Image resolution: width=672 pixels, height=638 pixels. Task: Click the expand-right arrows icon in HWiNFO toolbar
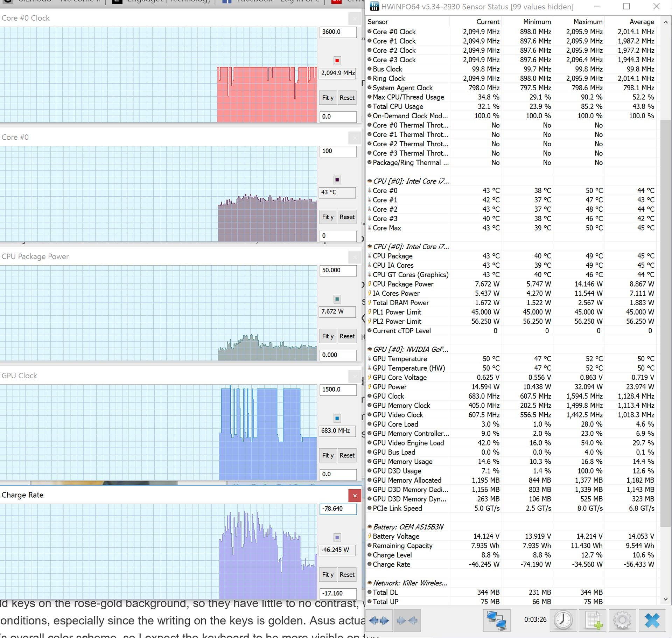[x=379, y=621]
